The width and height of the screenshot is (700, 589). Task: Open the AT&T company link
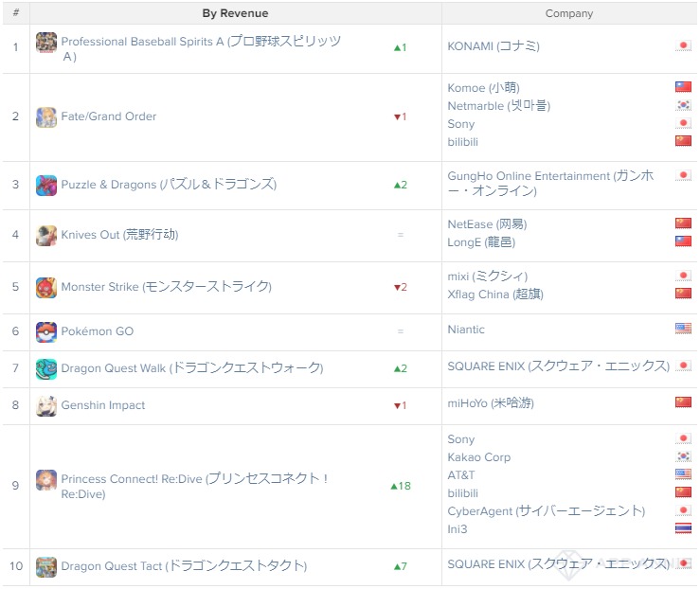(x=461, y=475)
